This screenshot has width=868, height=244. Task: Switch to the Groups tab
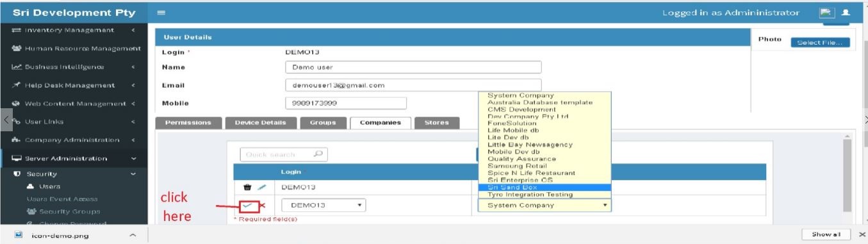323,123
